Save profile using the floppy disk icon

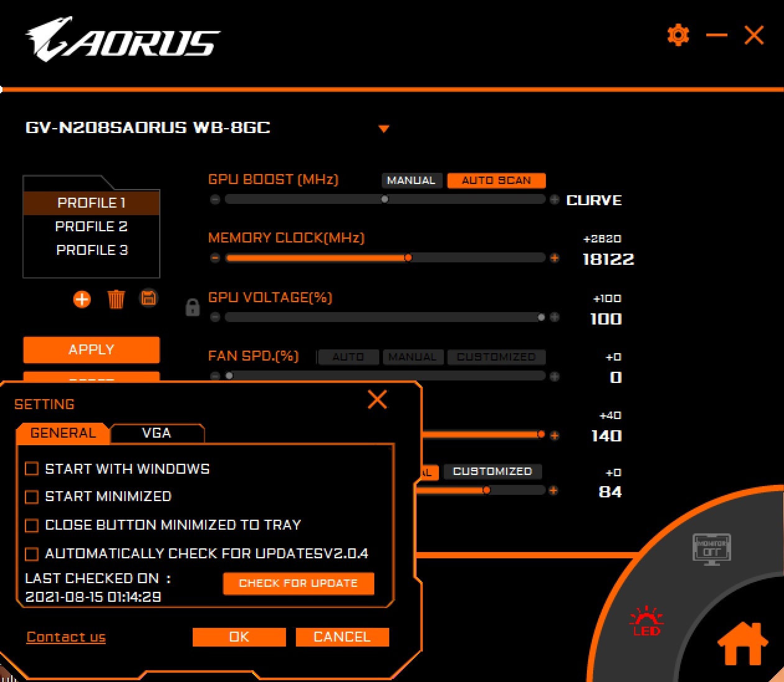pos(149,298)
